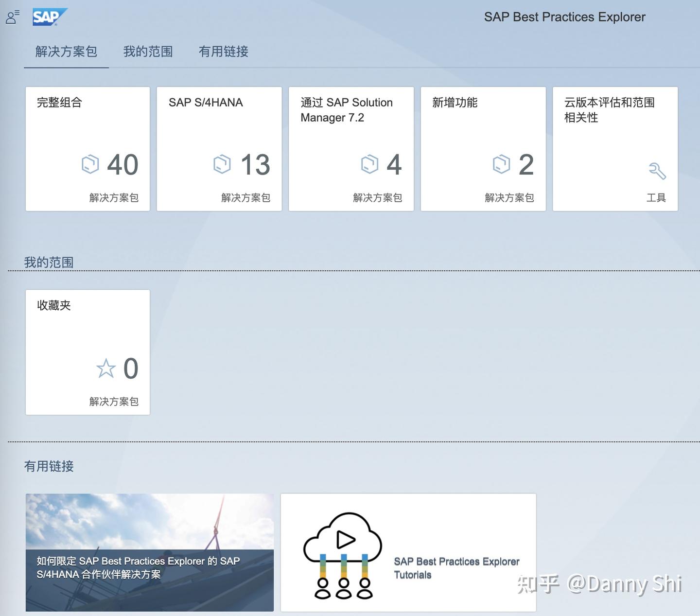The image size is (700, 616).
Task: Open the 新增功能 tile
Action: 483,148
